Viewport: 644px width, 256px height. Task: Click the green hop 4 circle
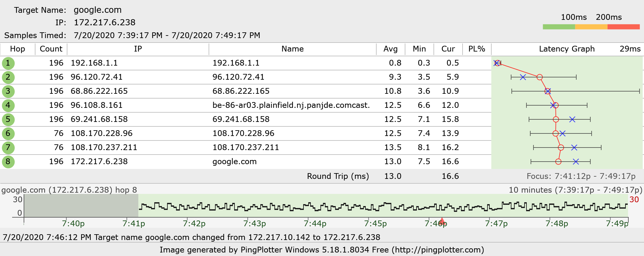click(8, 105)
